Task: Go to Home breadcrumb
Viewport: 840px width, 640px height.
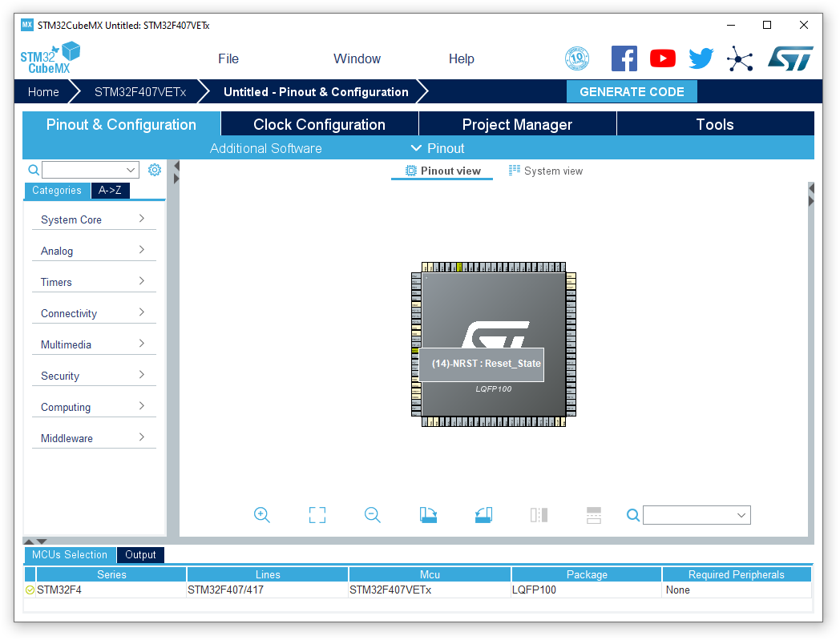Action: (43, 91)
